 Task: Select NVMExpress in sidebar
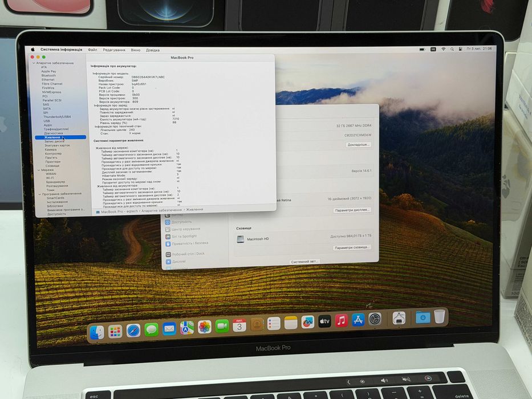coord(51,92)
